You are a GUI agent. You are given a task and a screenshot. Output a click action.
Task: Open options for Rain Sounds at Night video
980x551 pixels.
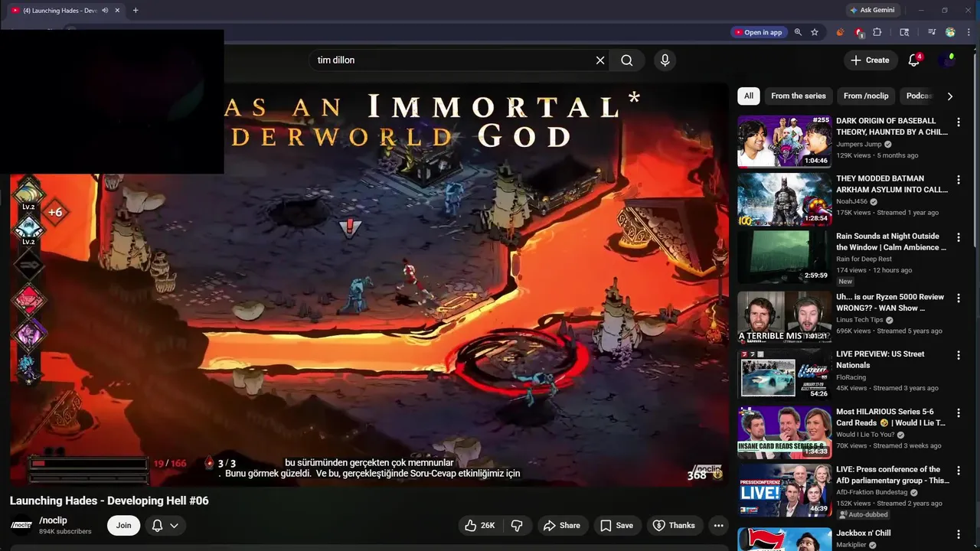[x=958, y=237]
